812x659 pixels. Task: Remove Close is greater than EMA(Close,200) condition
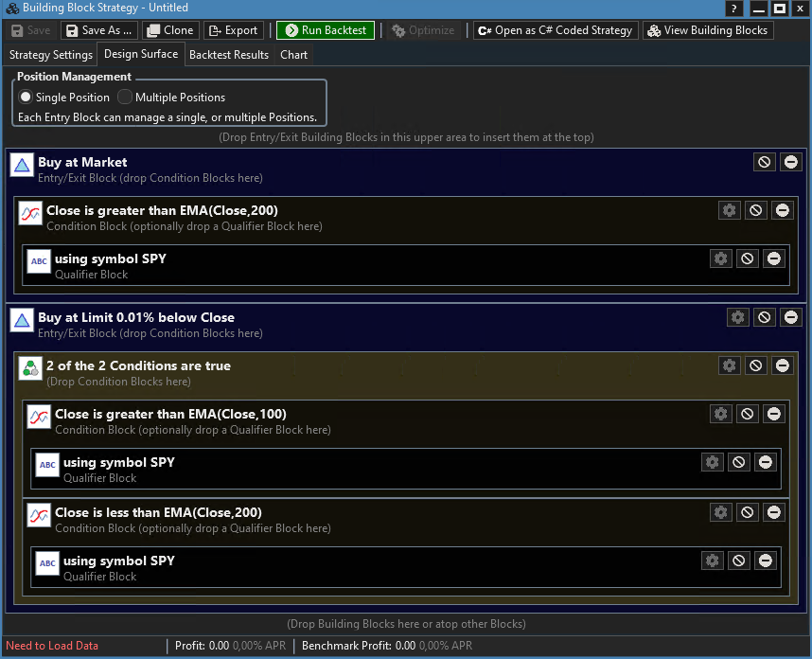tap(783, 210)
